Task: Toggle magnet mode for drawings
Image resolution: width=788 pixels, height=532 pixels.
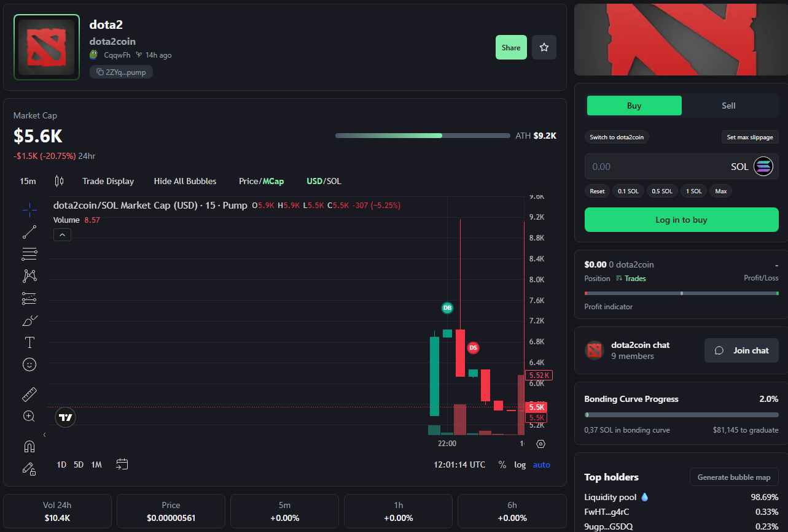Action: (29, 446)
